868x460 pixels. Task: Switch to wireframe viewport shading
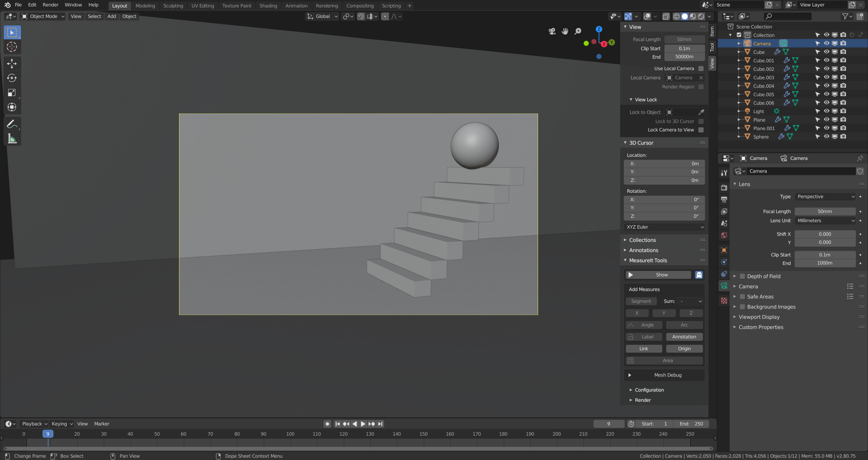pos(676,16)
